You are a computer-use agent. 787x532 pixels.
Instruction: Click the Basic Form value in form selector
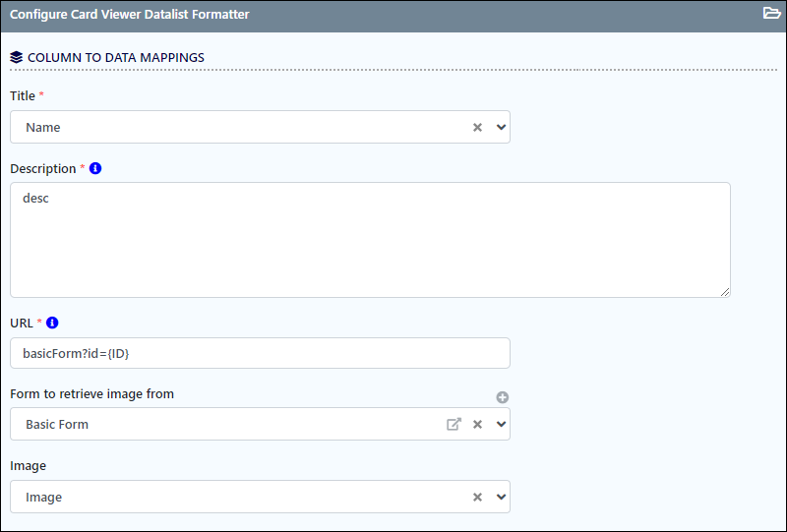click(57, 425)
